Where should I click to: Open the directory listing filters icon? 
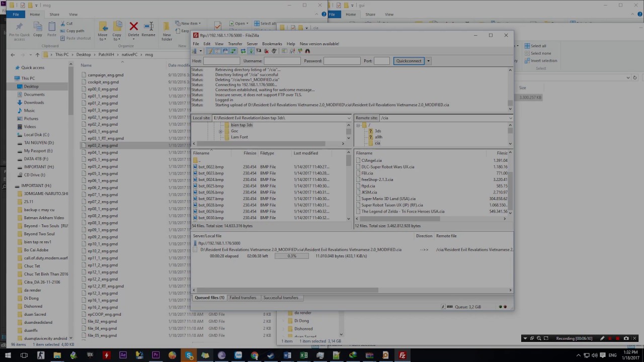(284, 51)
